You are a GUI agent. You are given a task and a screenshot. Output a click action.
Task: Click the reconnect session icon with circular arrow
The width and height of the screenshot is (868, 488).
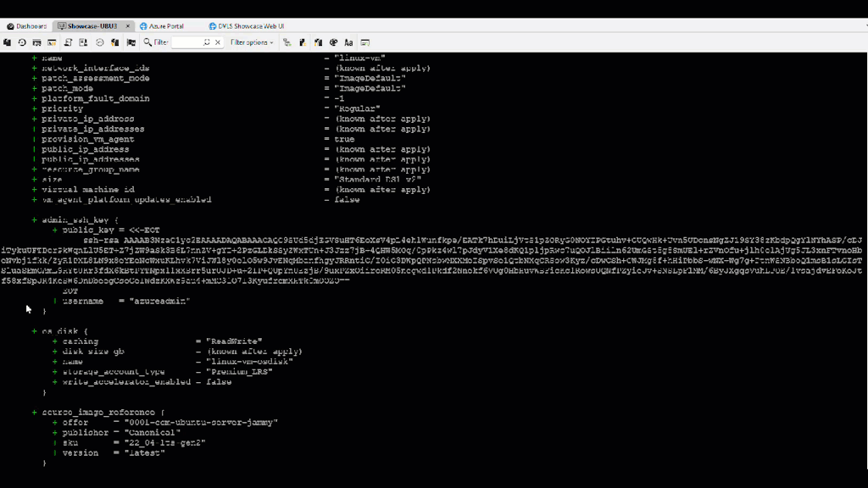(x=22, y=42)
